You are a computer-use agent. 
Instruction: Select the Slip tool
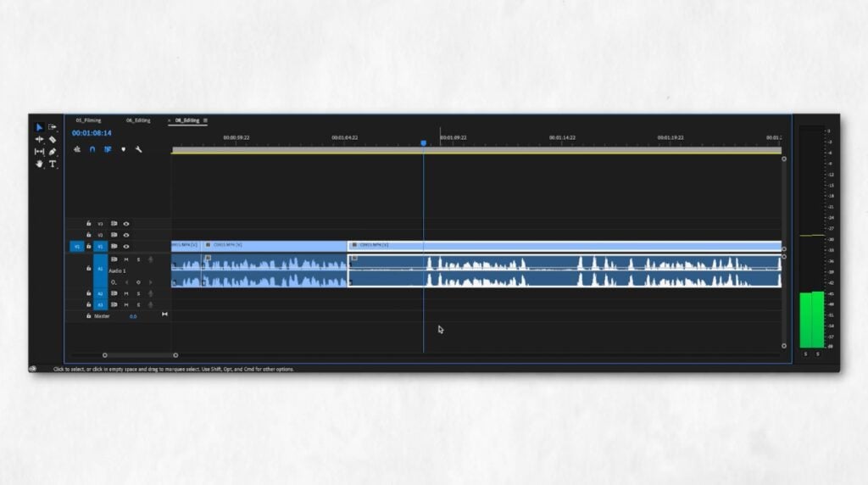pos(39,152)
